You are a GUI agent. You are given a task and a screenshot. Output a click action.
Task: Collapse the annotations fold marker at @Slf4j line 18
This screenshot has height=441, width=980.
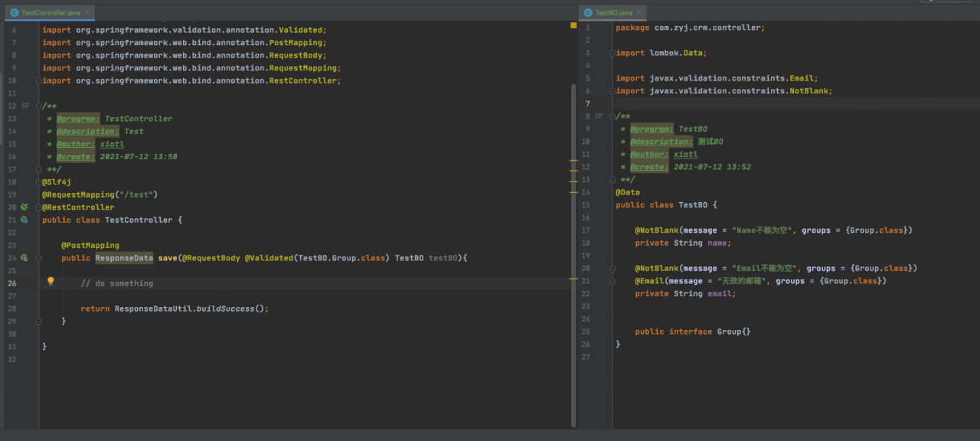pos(38,181)
